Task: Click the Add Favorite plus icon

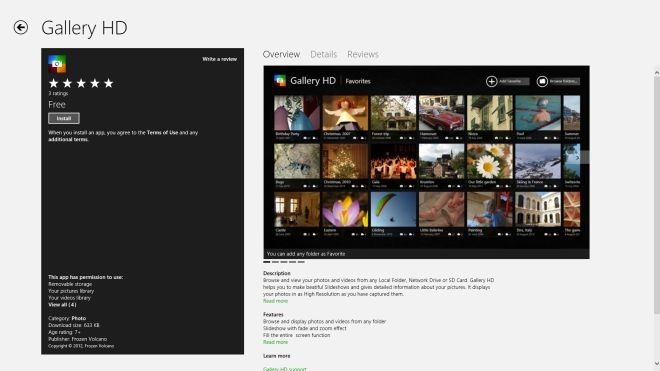Action: click(491, 81)
